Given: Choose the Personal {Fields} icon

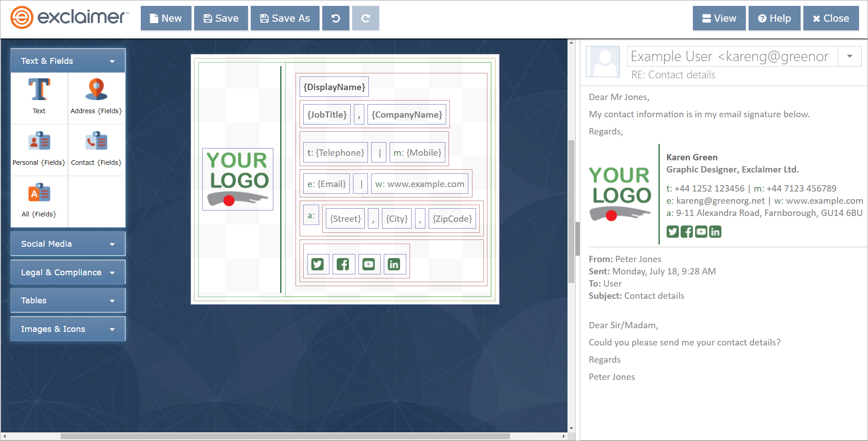Looking at the screenshot, I should pyautogui.click(x=39, y=141).
